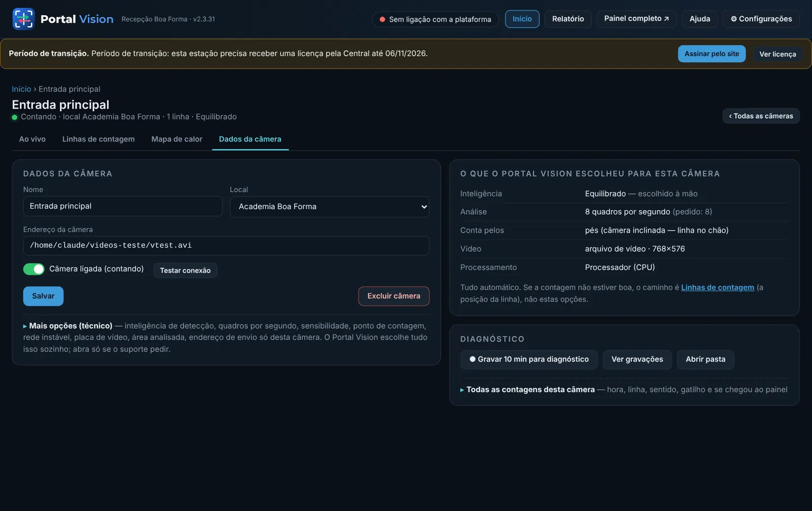
Task: Click the red connection status dot
Action: (x=382, y=19)
